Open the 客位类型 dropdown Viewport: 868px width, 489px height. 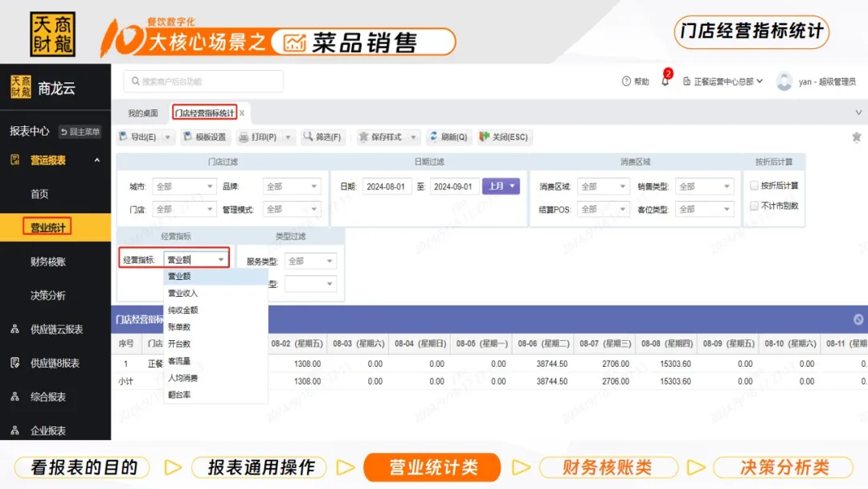pos(704,209)
